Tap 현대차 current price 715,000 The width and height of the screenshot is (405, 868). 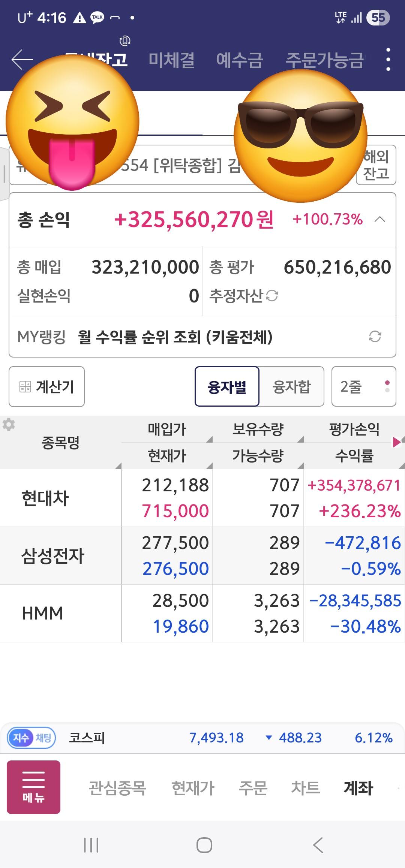point(175,511)
